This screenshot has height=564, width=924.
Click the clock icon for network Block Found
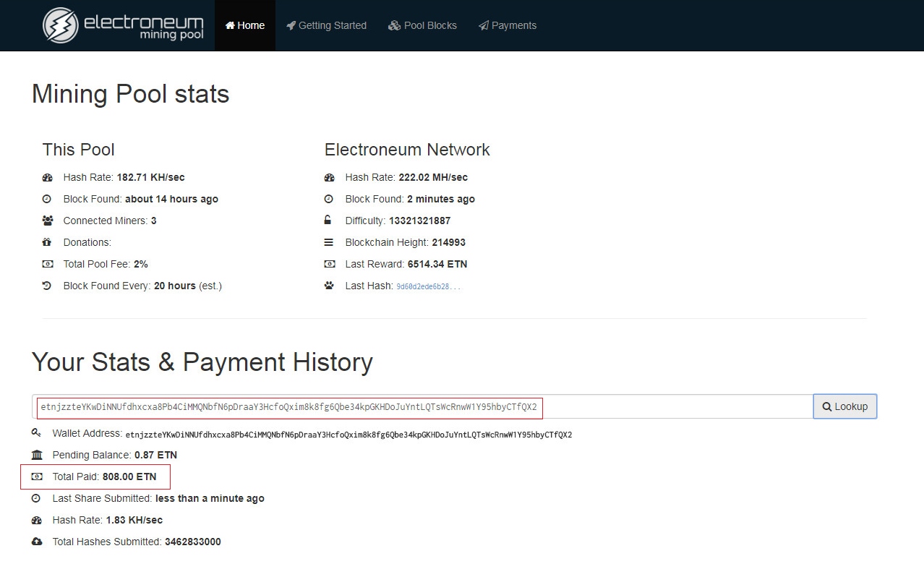tap(329, 199)
